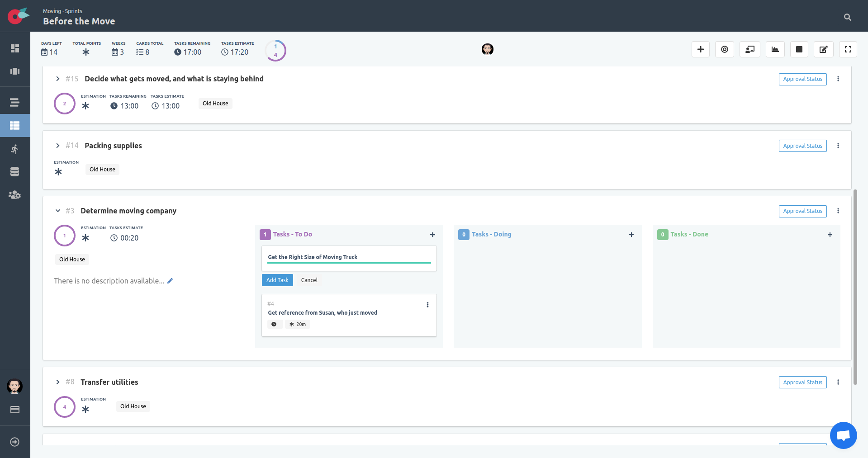This screenshot has height=458, width=868.
Task: Open the backlog lines icon in sidebar
Action: 15,103
